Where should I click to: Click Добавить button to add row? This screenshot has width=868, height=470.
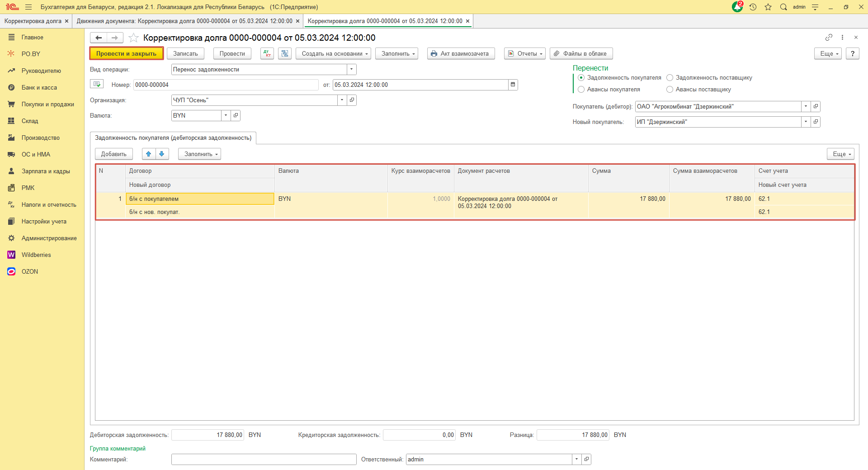[x=113, y=154]
